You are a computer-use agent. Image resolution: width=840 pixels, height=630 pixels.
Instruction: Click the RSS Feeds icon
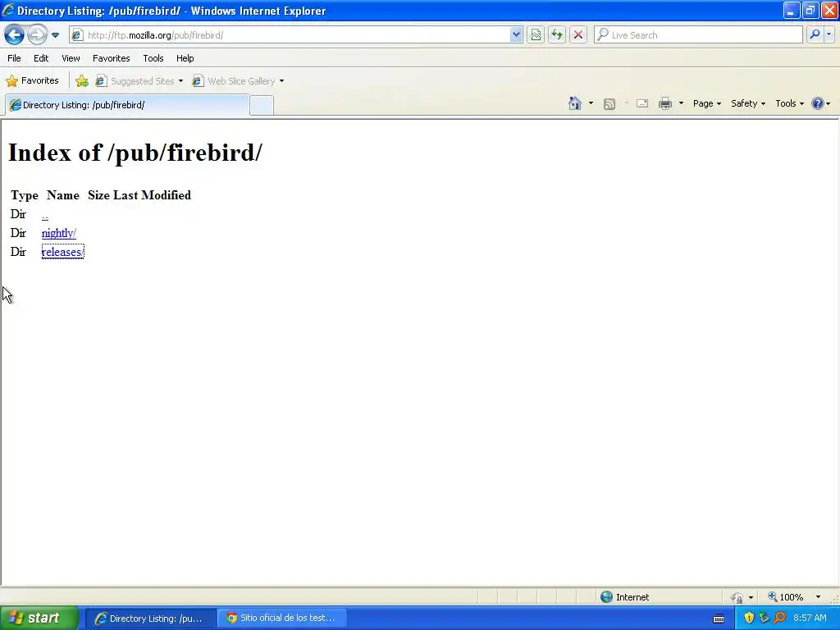click(x=609, y=104)
